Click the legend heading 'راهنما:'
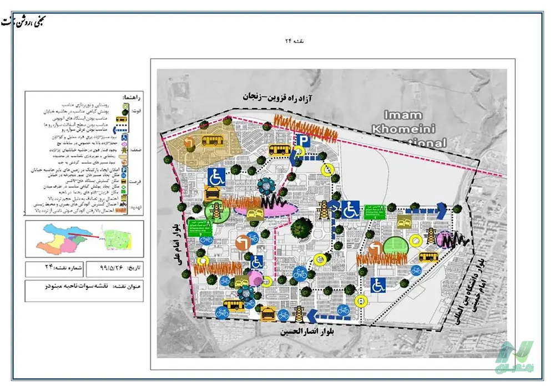The height and width of the screenshot is (392, 555). (x=131, y=98)
